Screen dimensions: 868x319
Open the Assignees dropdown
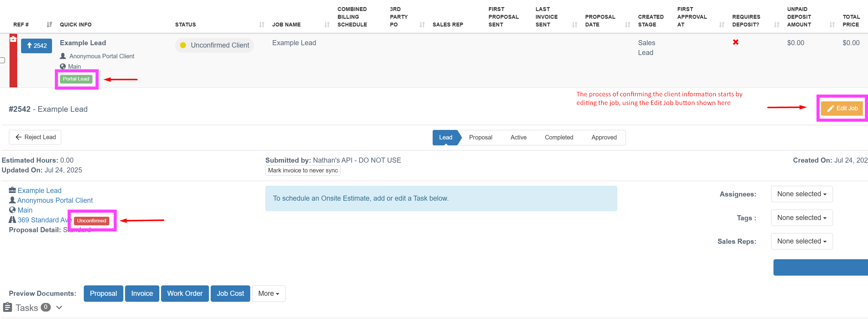click(801, 194)
